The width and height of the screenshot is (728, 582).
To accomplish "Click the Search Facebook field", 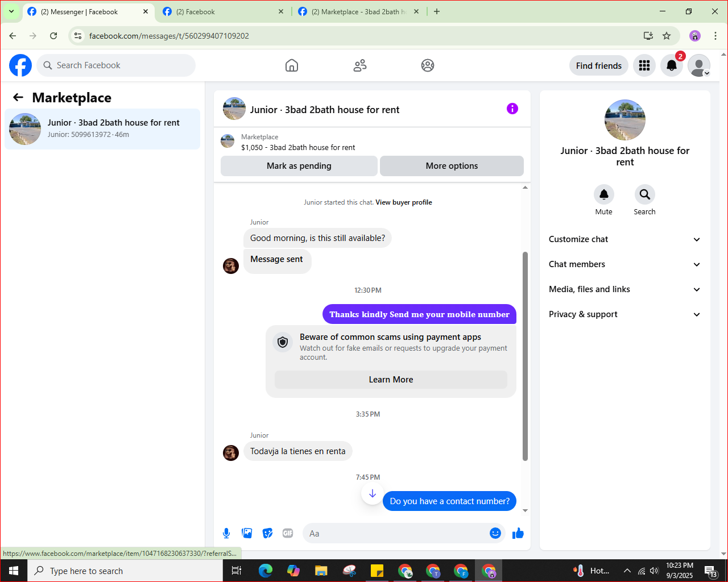I will click(x=116, y=65).
